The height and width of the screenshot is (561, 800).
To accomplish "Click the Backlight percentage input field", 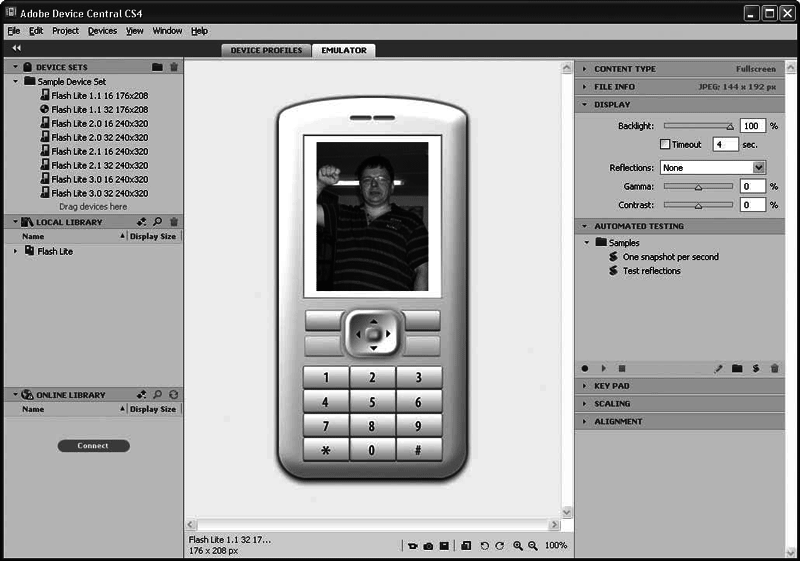I will [x=753, y=125].
